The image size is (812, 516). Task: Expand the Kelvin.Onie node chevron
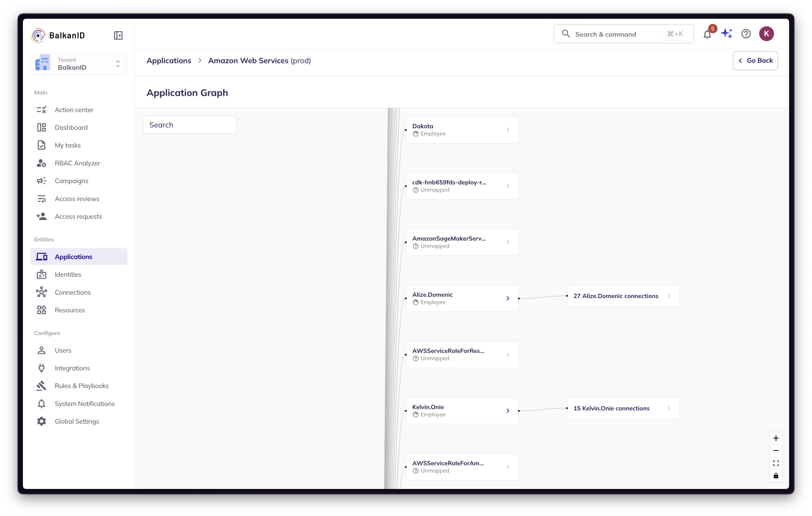[508, 411]
